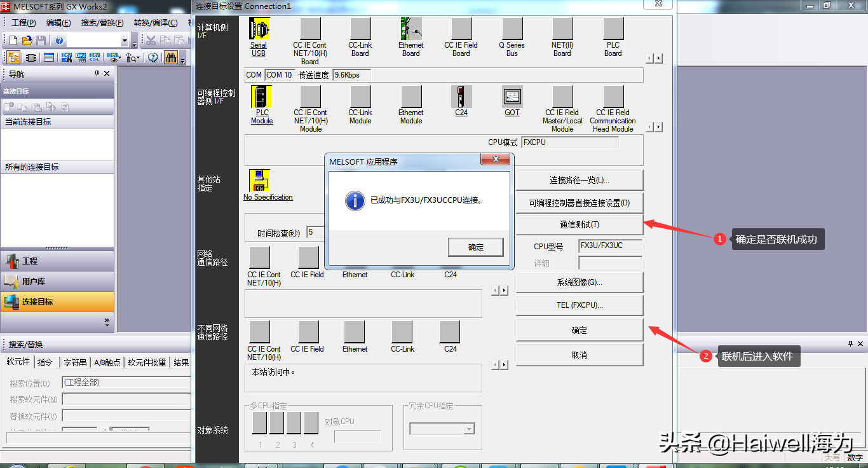Image resolution: width=868 pixels, height=468 pixels.
Task: Open the toolbar combo box dropdown arrow
Action: 125,41
